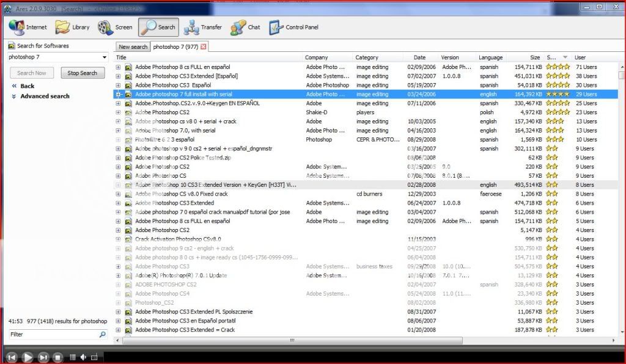Click the volume speaker icon
Screen dimensions: 626x364
83,357
